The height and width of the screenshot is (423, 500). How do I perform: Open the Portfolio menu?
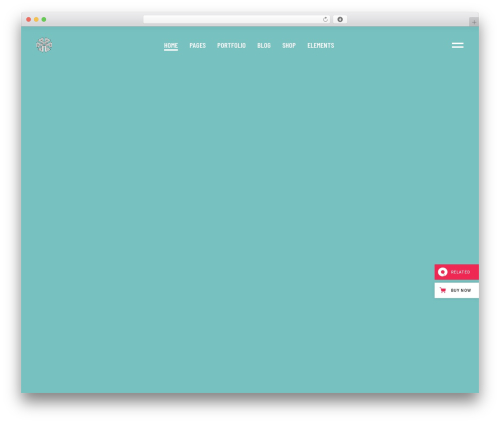[231, 45]
